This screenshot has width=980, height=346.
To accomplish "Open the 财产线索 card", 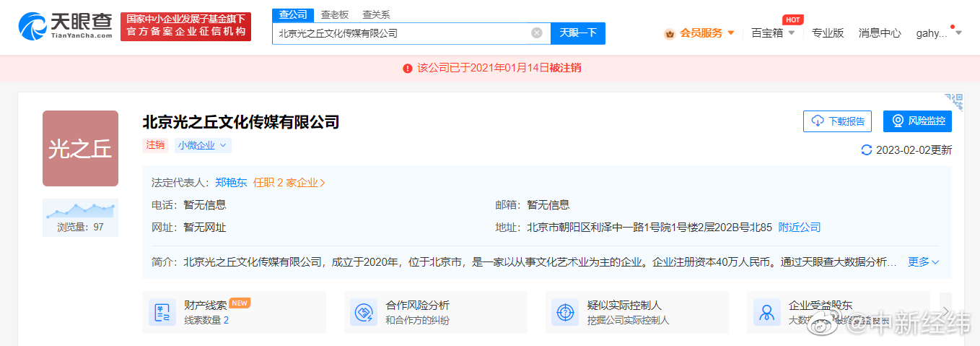I will pyautogui.click(x=234, y=313).
